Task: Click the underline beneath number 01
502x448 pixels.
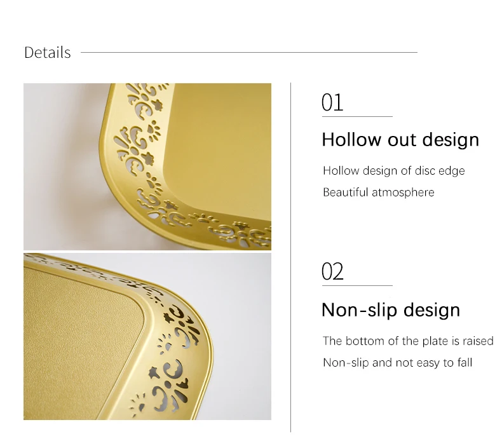Action: pos(357,116)
